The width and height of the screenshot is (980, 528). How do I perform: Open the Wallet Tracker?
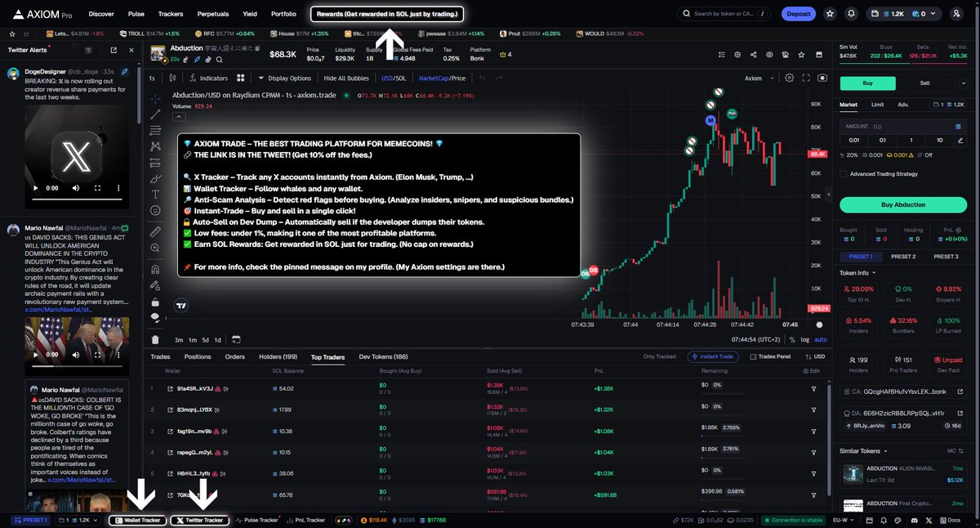[138, 520]
